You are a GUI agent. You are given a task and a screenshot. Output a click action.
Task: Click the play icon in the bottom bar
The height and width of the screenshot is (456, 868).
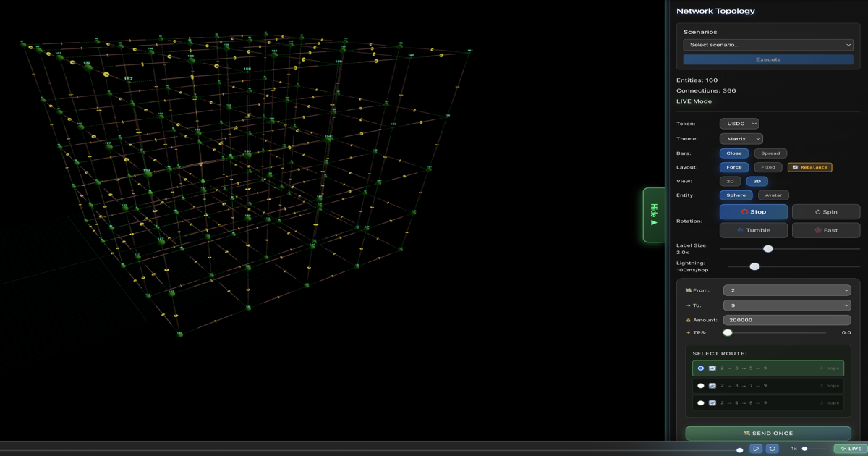coord(756,449)
